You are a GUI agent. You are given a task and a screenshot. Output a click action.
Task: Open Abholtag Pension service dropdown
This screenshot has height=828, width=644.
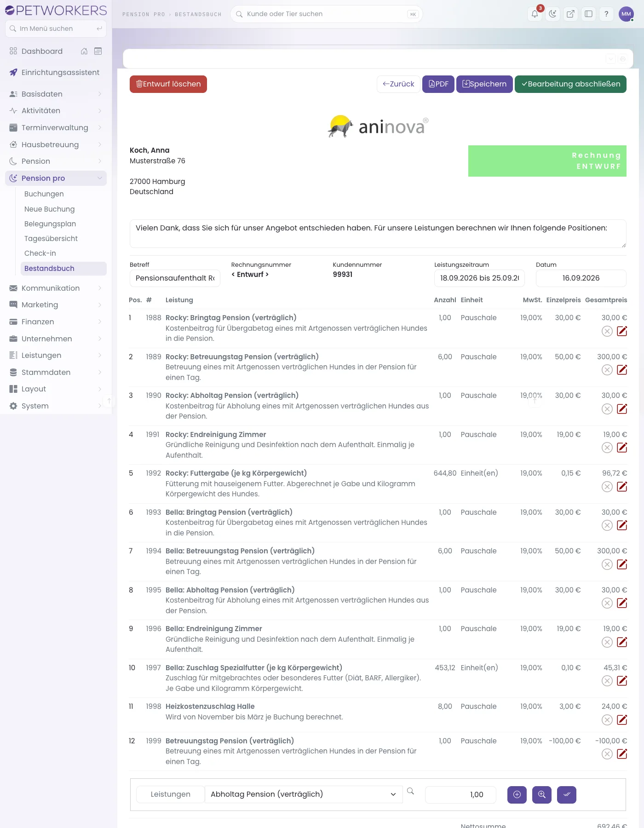click(304, 794)
